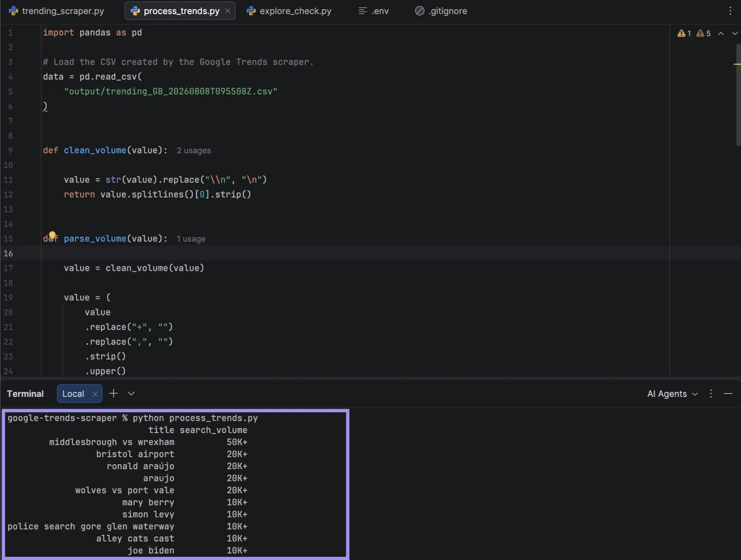Screen dimensions: 741x560
Task: Click the text file icon on .env tab
Action: pos(363,11)
